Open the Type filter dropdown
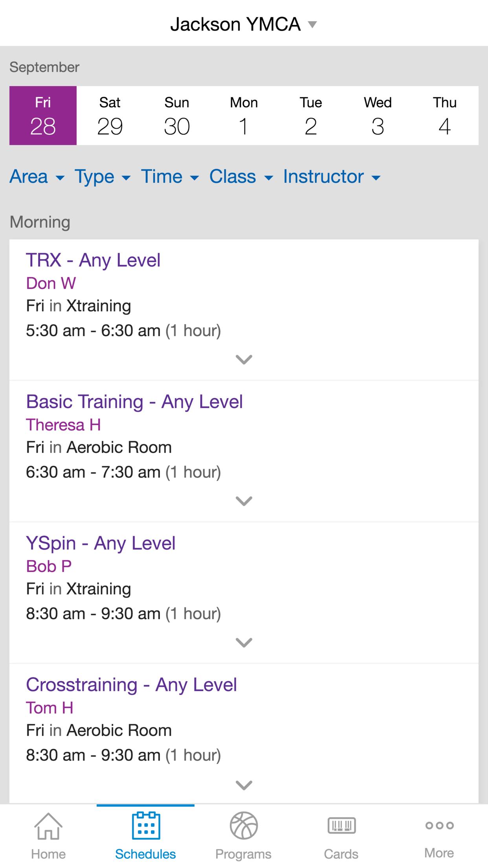This screenshot has width=488, height=868. point(103,177)
